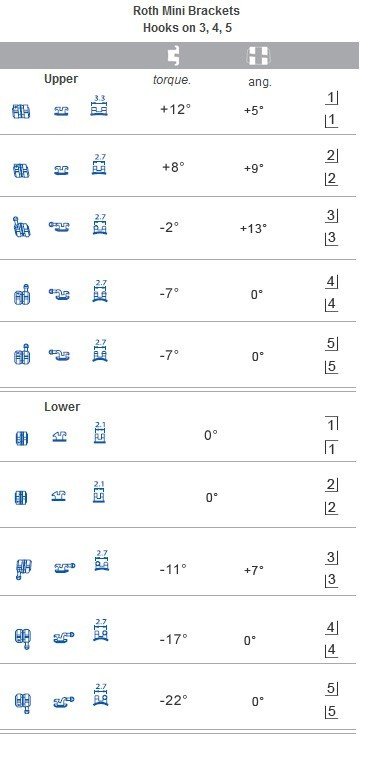Click the upper right tooth 2 quadrant symbol

coord(332,156)
